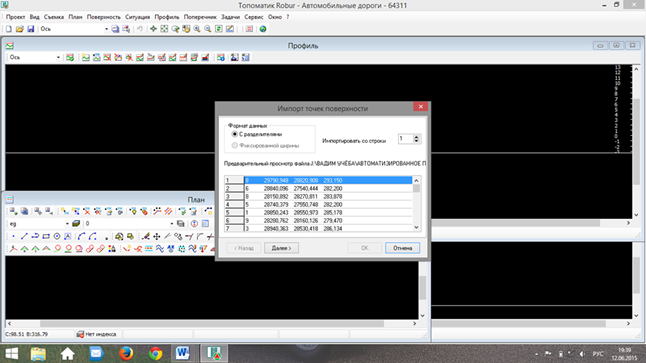The image size is (646, 363).
Task: Open the 'Поверхность' menu
Action: 103,17
